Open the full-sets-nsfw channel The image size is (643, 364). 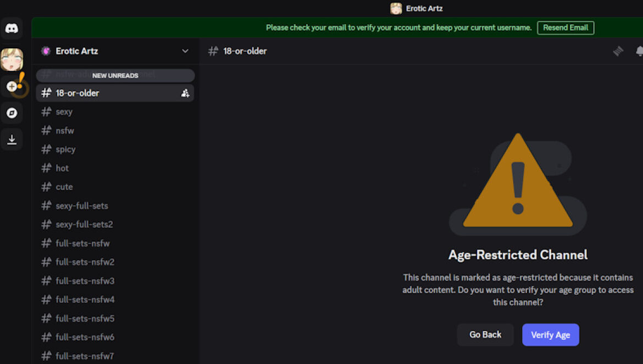115,243
